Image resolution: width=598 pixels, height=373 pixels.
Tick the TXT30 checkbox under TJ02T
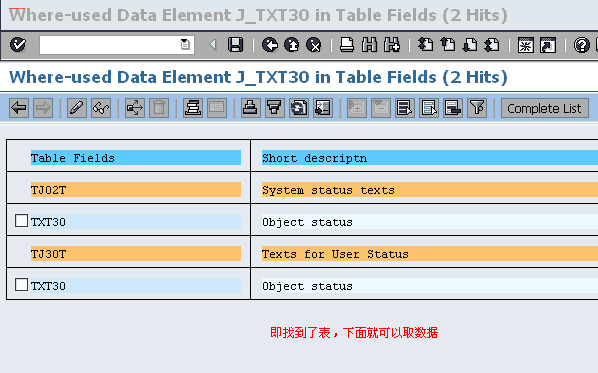21,220
